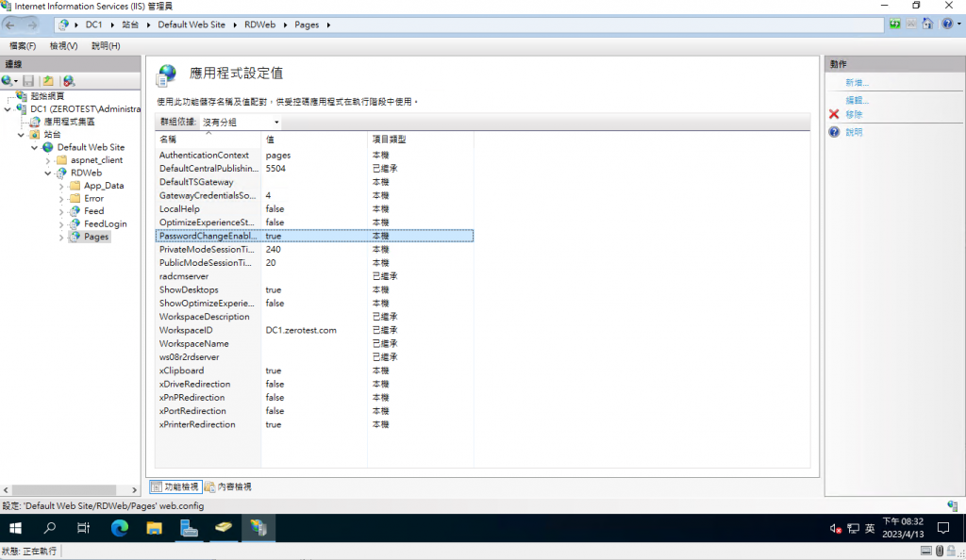Click the Value column header
This screenshot has height=560, width=966.
(x=314, y=140)
